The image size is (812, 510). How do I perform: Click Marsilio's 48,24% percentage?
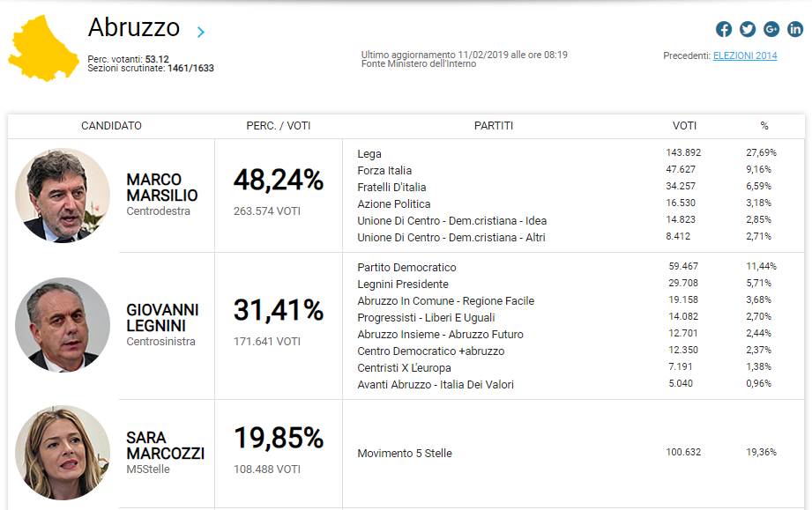coord(279,181)
